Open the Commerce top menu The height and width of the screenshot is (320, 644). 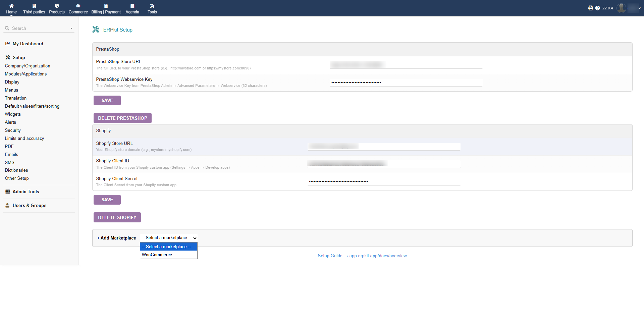78,8
